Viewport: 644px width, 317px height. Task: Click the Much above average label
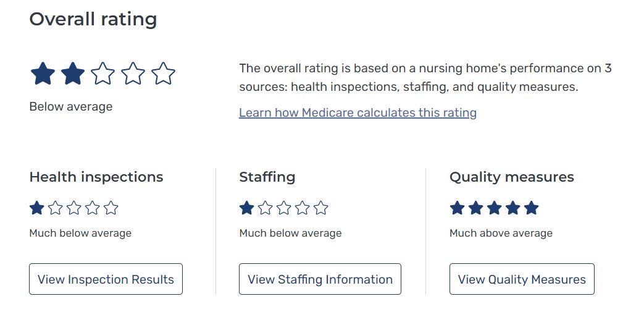pyautogui.click(x=501, y=233)
